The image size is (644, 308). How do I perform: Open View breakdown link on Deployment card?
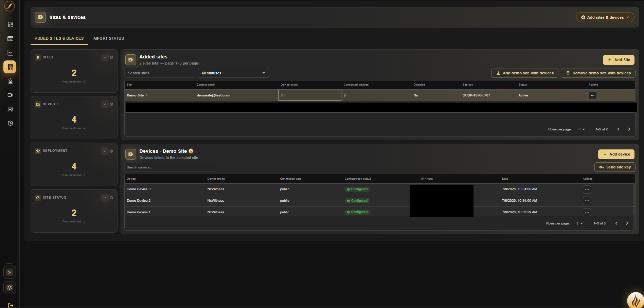pyautogui.click(x=74, y=175)
